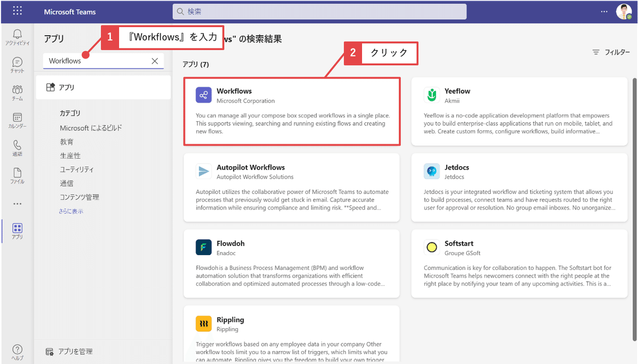638x364 pixels.
Task: Select the 生産性 category
Action: (70, 156)
